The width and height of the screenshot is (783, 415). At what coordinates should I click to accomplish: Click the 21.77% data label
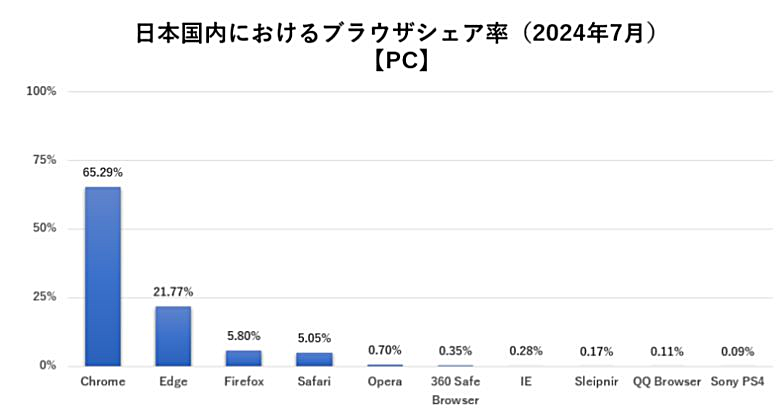tap(173, 292)
